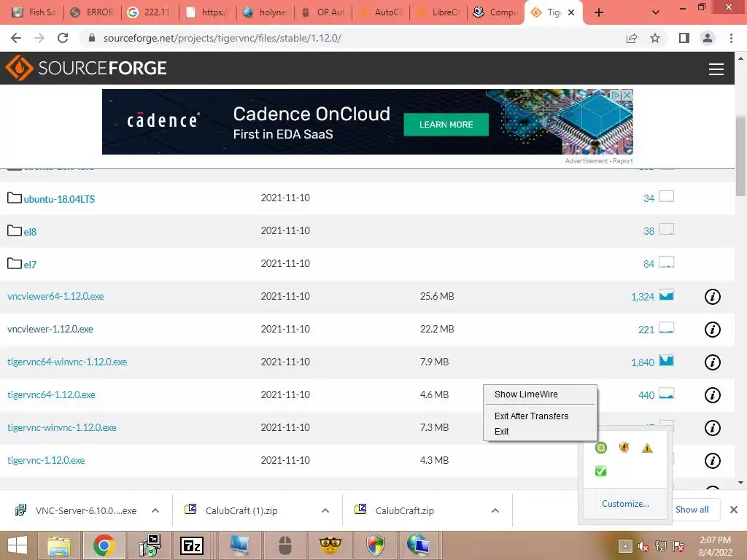Open File Explorer from the taskbar
The width and height of the screenshot is (747, 560).
click(58, 545)
